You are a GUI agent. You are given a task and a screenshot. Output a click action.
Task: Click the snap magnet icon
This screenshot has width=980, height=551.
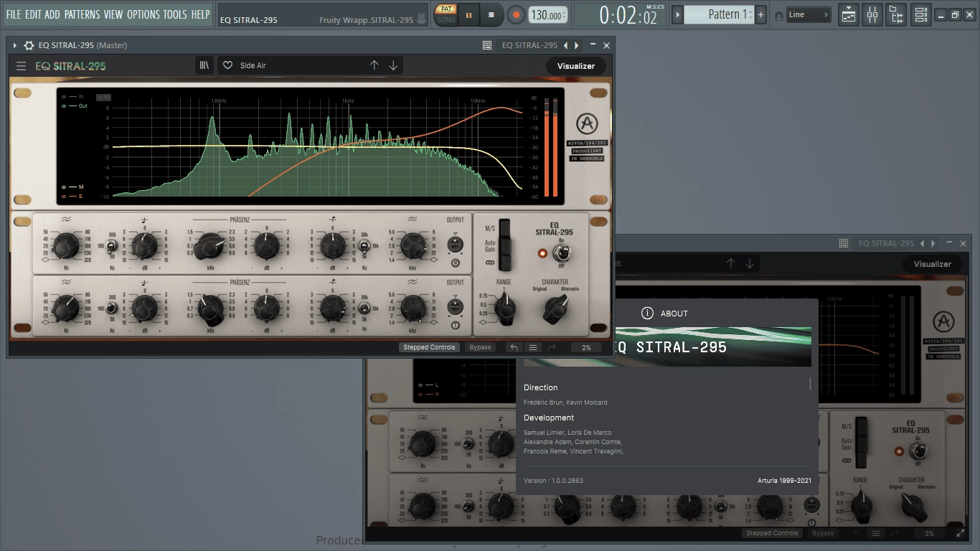pos(779,15)
